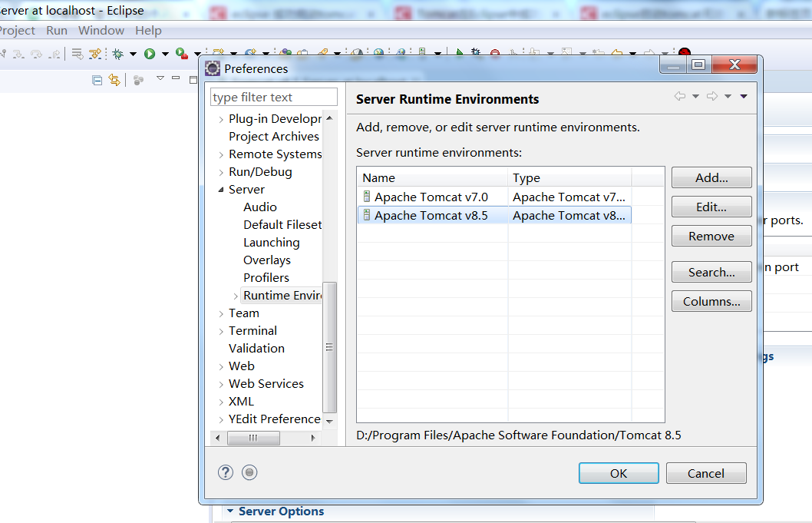Click the Type column header
Viewport: 812px width, 523px height.
point(569,177)
